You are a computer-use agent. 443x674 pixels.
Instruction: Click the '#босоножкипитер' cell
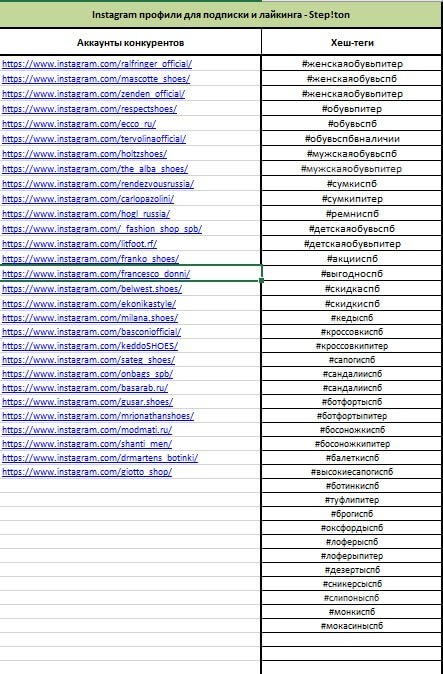tap(352, 444)
